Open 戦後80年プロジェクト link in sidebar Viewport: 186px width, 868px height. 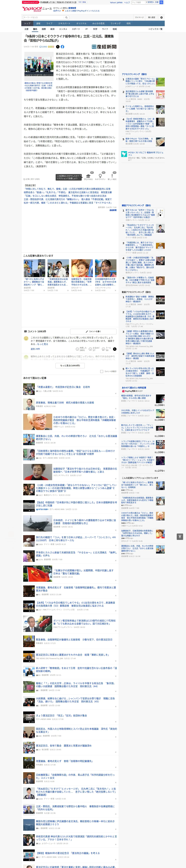point(146,154)
